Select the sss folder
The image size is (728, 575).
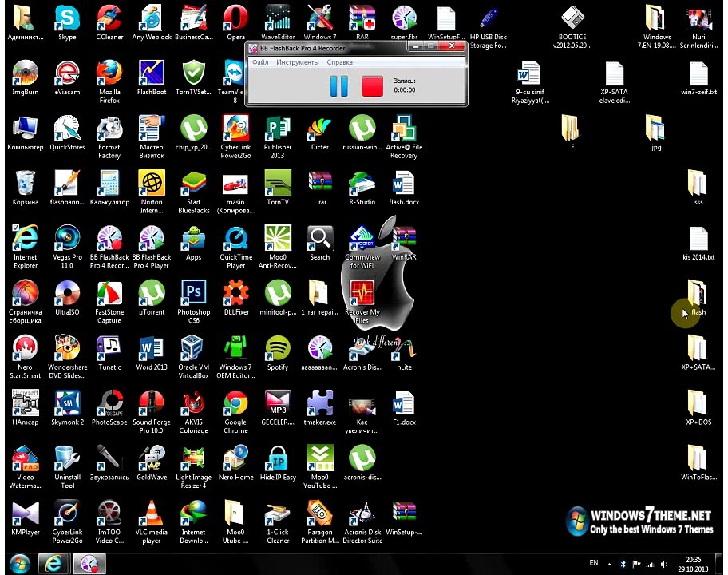click(x=698, y=188)
